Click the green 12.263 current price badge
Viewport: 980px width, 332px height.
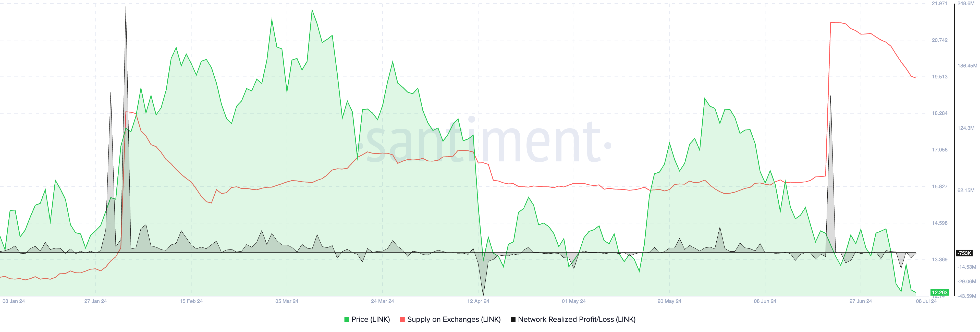pos(939,292)
